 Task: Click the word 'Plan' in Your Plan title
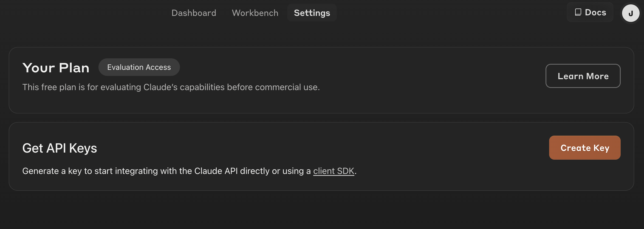74,68
